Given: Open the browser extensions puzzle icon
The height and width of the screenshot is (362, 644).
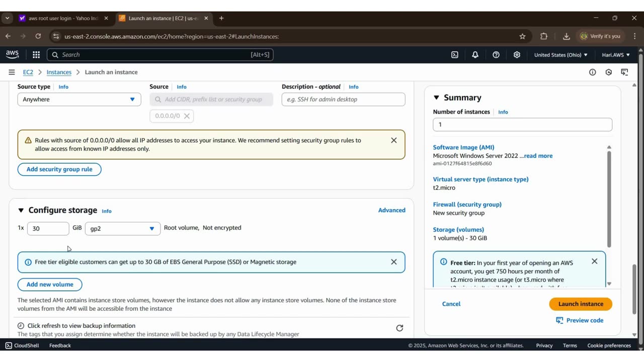Looking at the screenshot, I should click(544, 36).
